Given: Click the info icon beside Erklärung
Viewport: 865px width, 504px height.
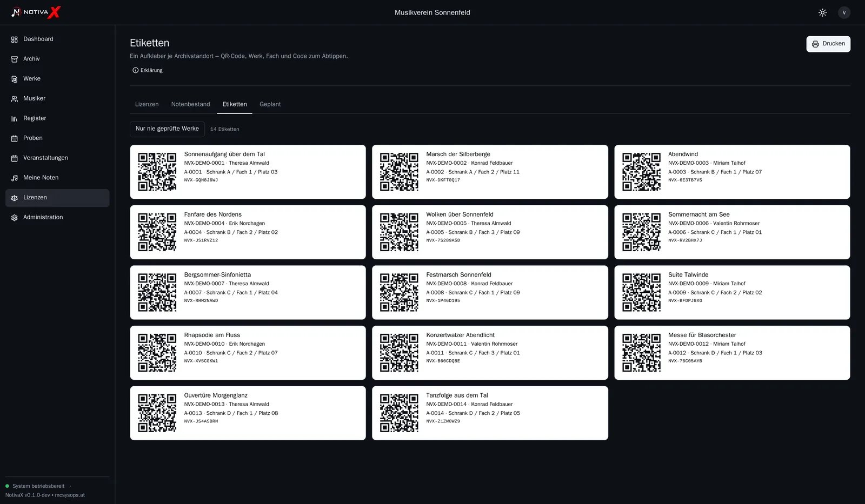Looking at the screenshot, I should coord(136,70).
